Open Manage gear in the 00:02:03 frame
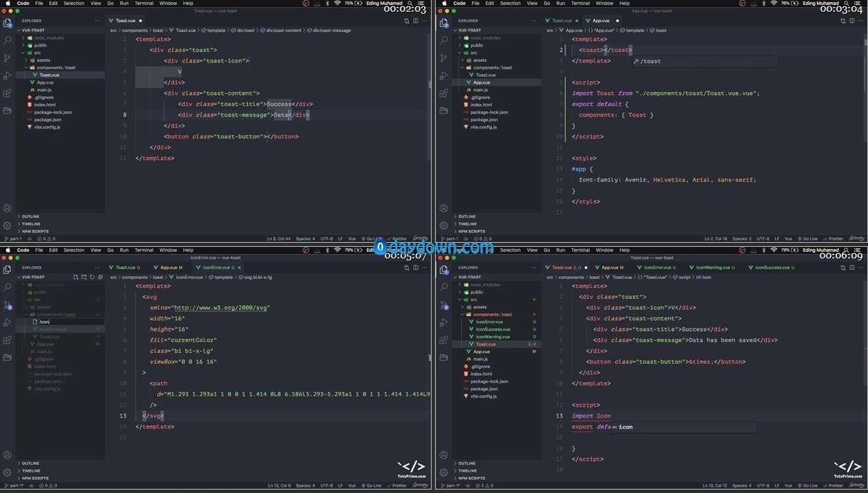The width and height of the screenshot is (868, 493). [x=8, y=225]
